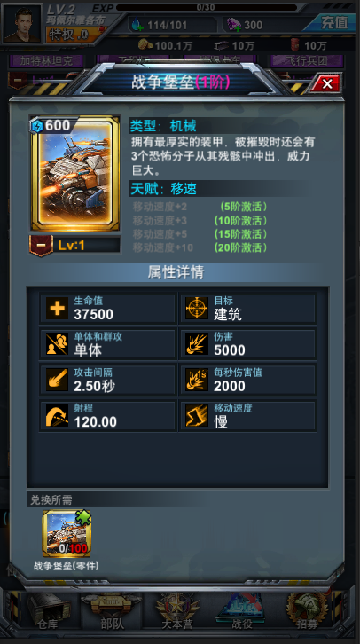The height and width of the screenshot is (644, 360).
Task: Click the red minus badge beside Lv:1
Action: click(x=41, y=246)
